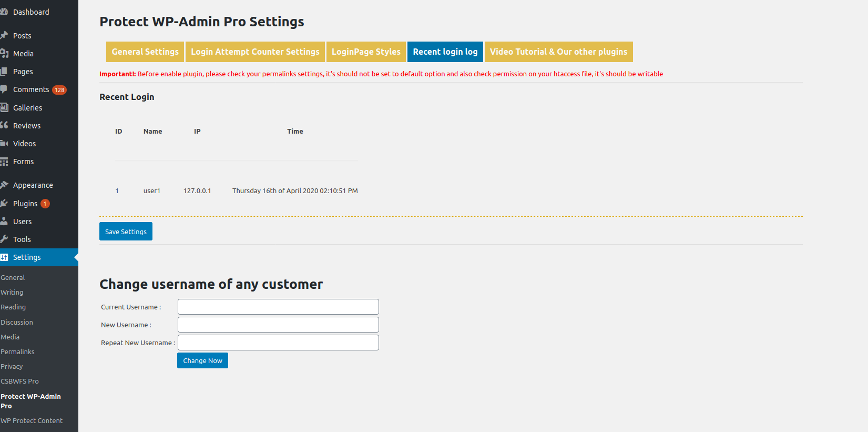The width and height of the screenshot is (868, 432).
Task: Click the Name column header
Action: (x=152, y=131)
